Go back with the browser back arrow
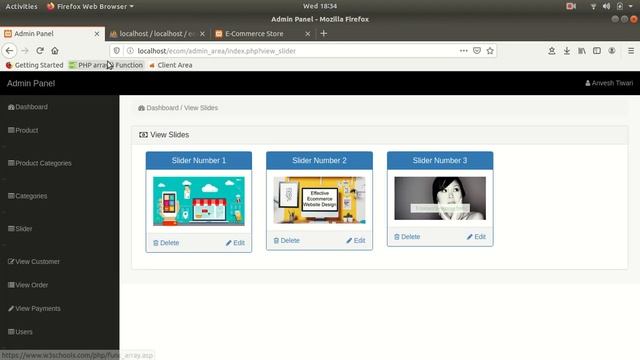The height and width of the screenshot is (360, 640). point(9,51)
